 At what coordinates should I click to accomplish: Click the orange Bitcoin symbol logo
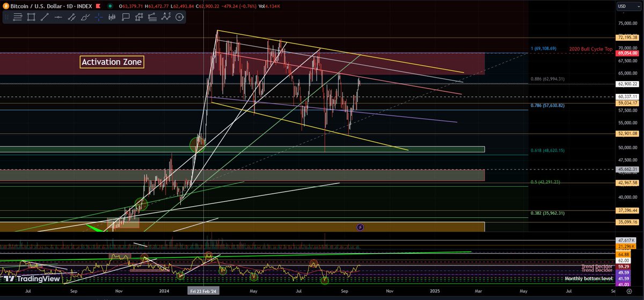6,6
